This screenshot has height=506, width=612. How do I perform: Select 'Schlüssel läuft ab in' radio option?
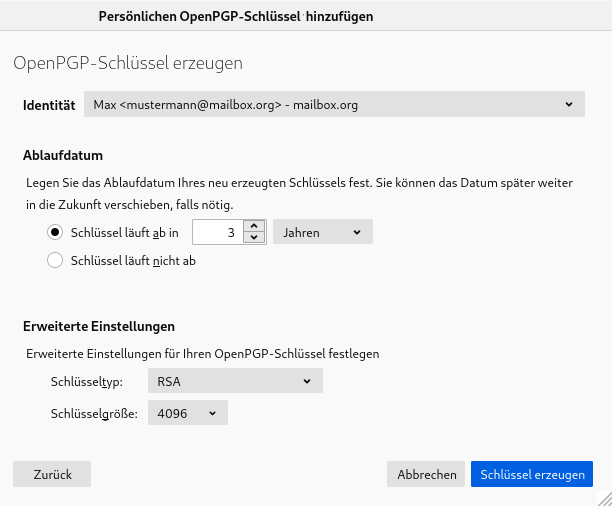[x=55, y=232]
